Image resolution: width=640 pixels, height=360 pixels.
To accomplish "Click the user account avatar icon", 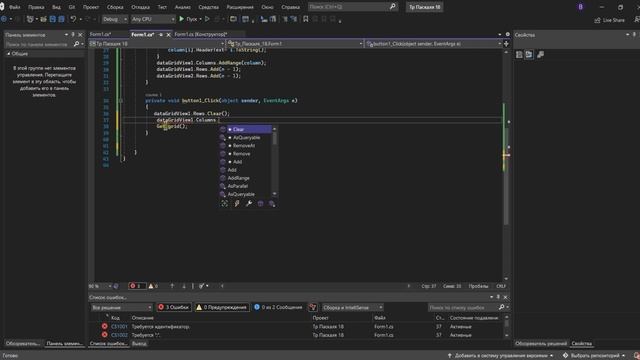I will [580, 7].
